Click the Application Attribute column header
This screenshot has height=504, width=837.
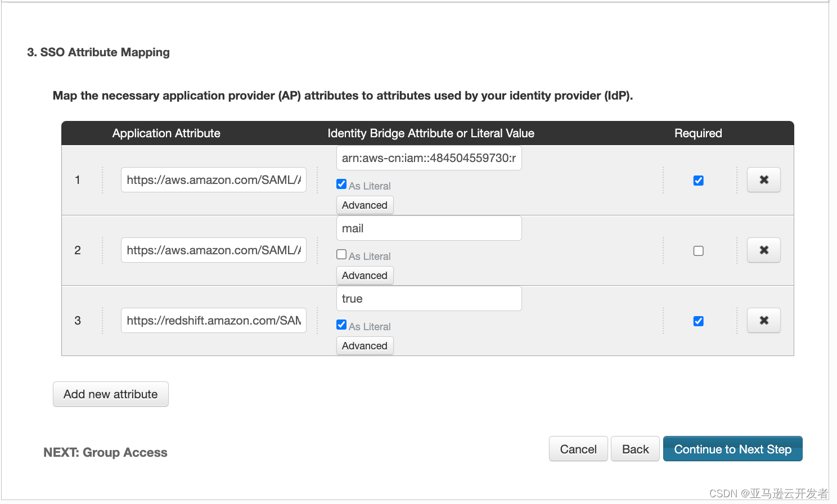click(x=166, y=133)
